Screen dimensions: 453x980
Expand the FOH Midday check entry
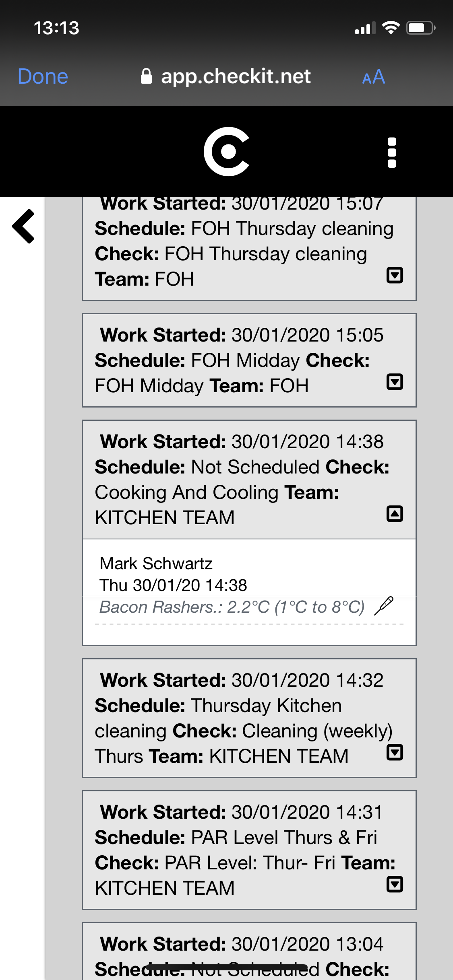click(x=395, y=382)
